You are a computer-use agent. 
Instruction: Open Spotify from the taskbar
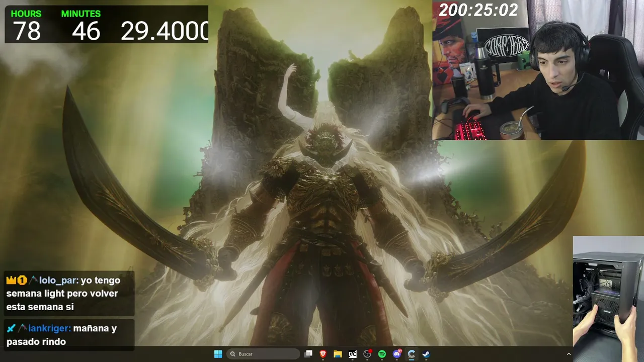382,354
